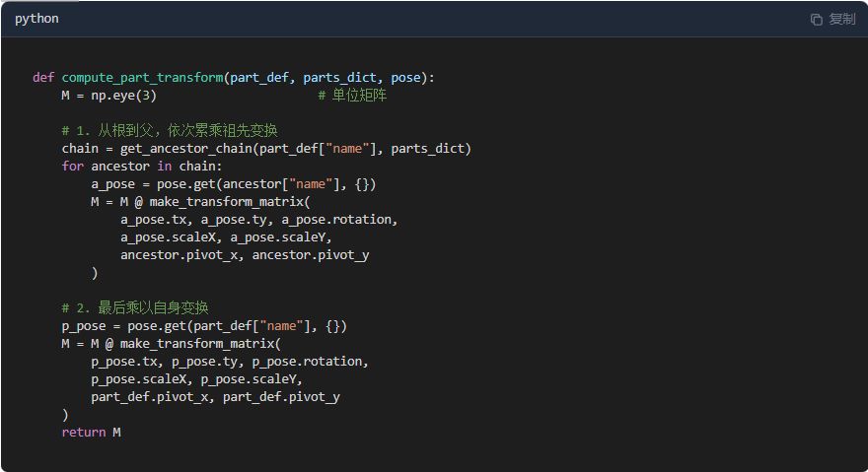Click the return M statement
Viewport: 868px width, 472px height.
point(92,433)
